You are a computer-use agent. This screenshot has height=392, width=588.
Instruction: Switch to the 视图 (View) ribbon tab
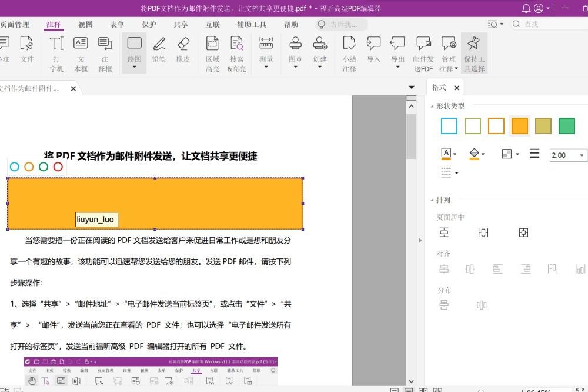point(85,24)
